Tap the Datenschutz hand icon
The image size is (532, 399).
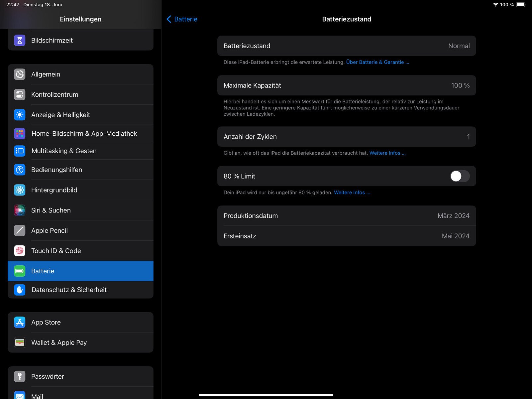coord(20,290)
